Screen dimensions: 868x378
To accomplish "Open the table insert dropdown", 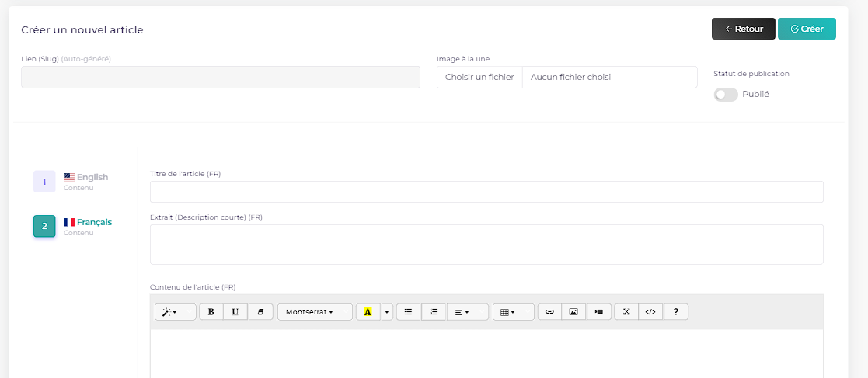I will coord(513,312).
